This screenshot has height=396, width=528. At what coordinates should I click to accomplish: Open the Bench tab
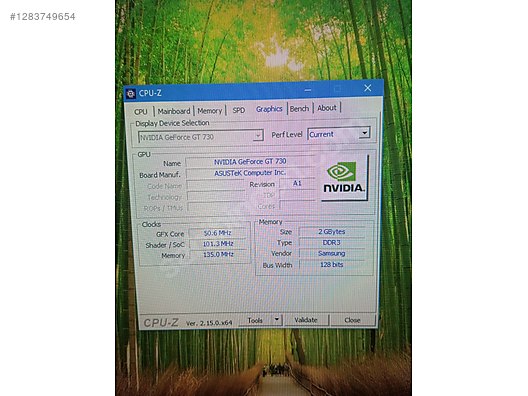[x=299, y=108]
